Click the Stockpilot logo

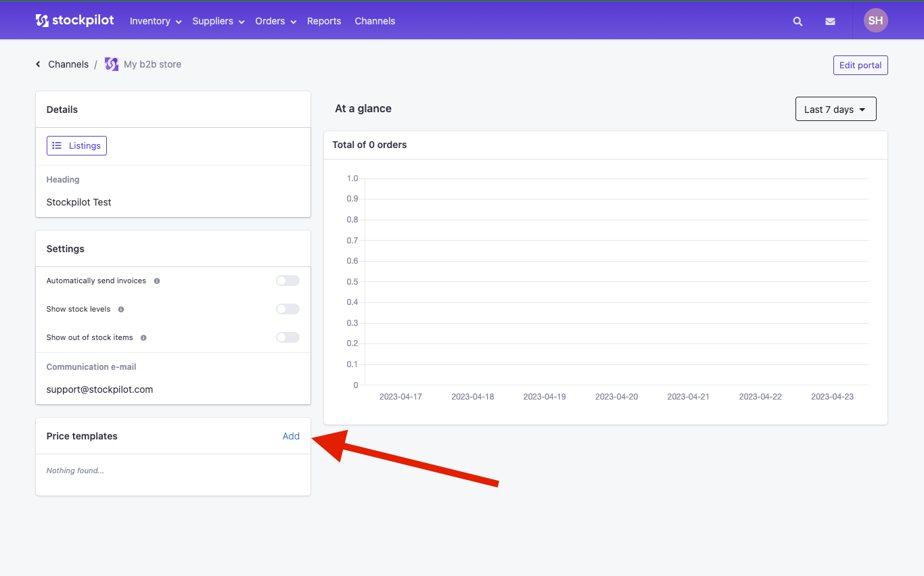tap(76, 21)
